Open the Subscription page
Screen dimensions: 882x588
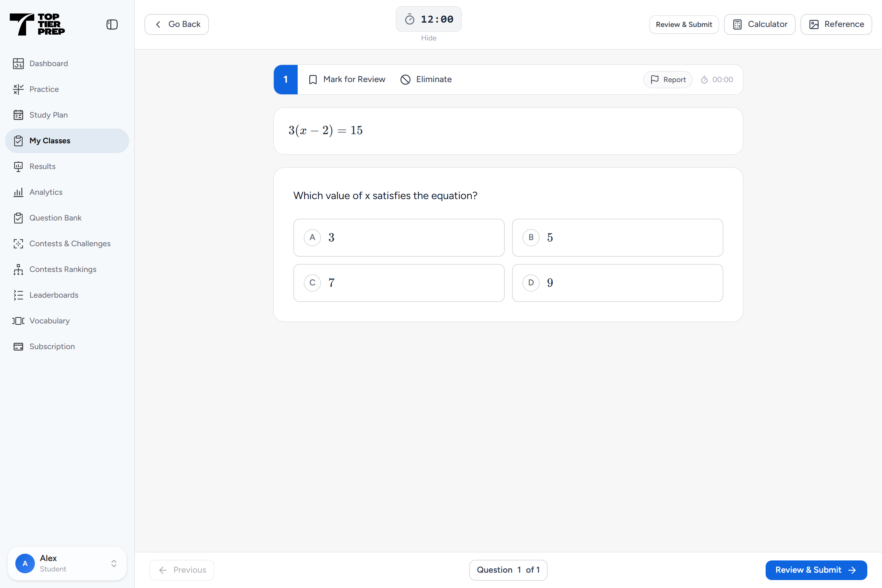[x=67, y=346]
